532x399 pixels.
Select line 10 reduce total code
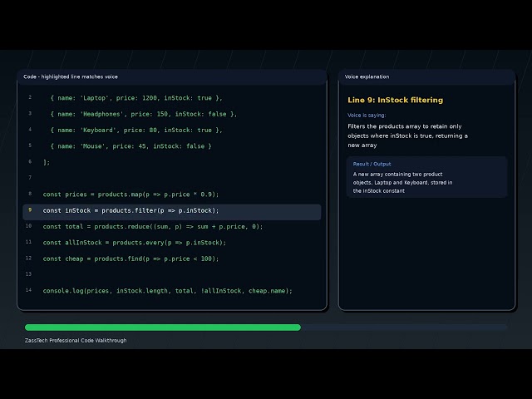coord(153,227)
